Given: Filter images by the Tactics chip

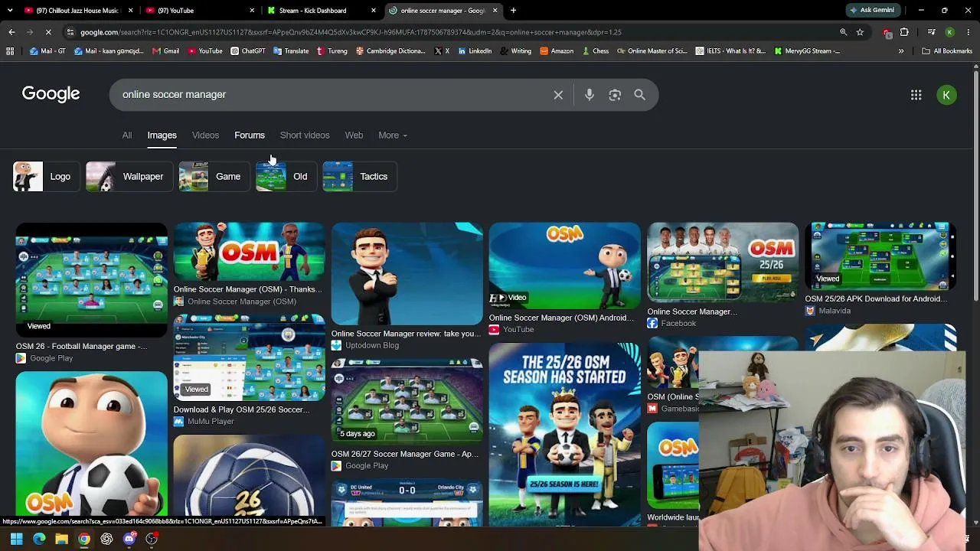Looking at the screenshot, I should [359, 177].
